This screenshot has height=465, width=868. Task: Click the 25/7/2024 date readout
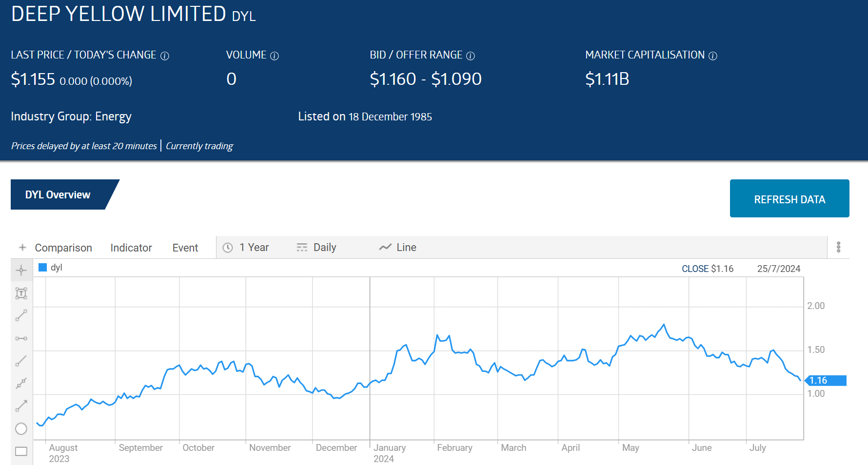(x=779, y=269)
